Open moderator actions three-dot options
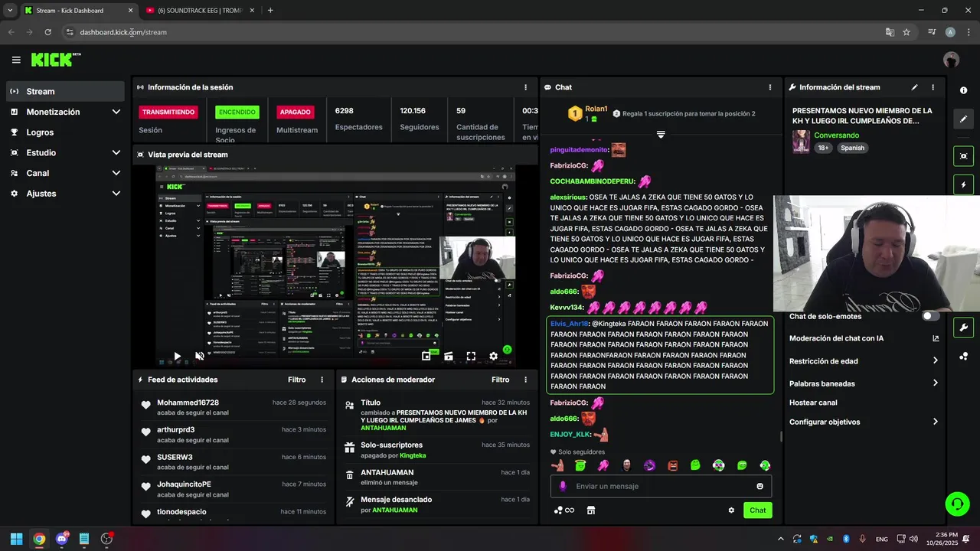 coord(525,380)
